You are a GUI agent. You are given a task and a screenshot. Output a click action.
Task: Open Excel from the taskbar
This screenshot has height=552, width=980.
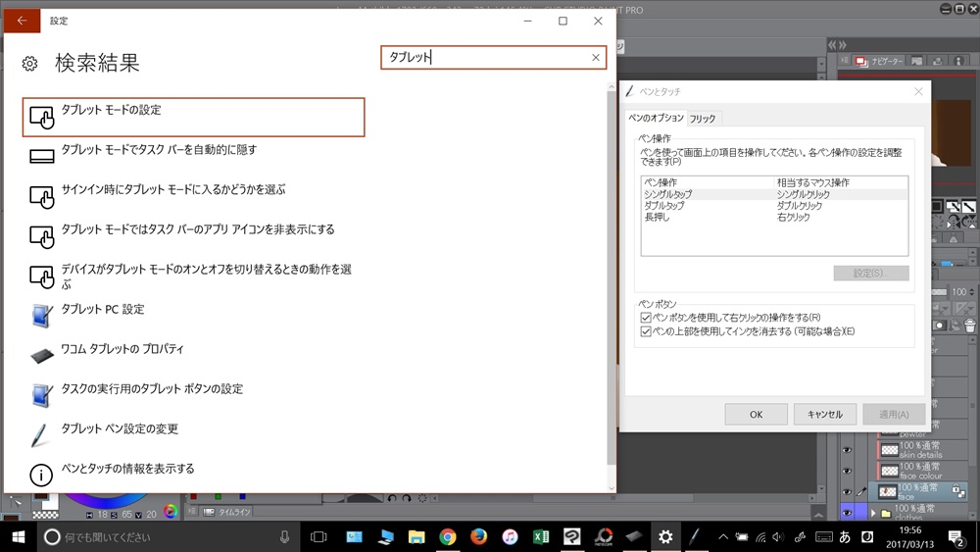(x=540, y=536)
